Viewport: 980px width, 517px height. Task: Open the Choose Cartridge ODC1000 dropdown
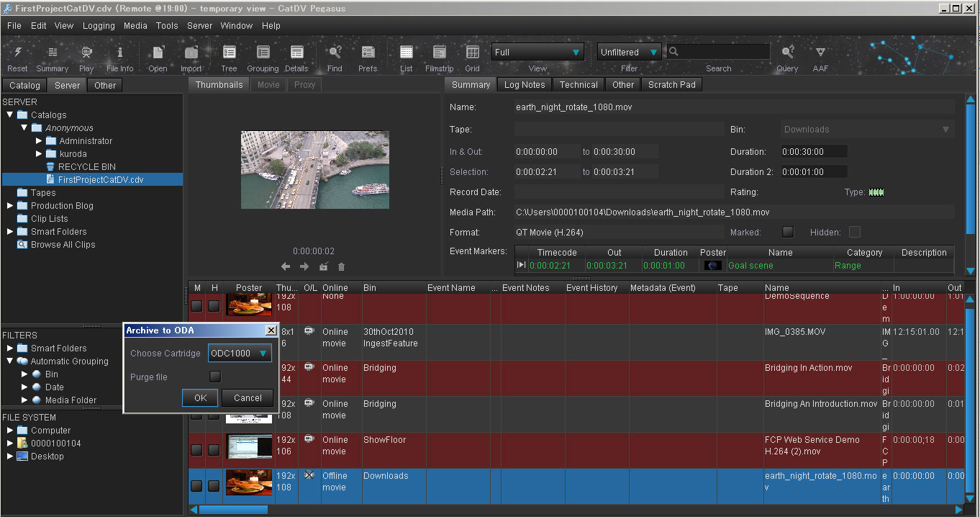pos(240,354)
